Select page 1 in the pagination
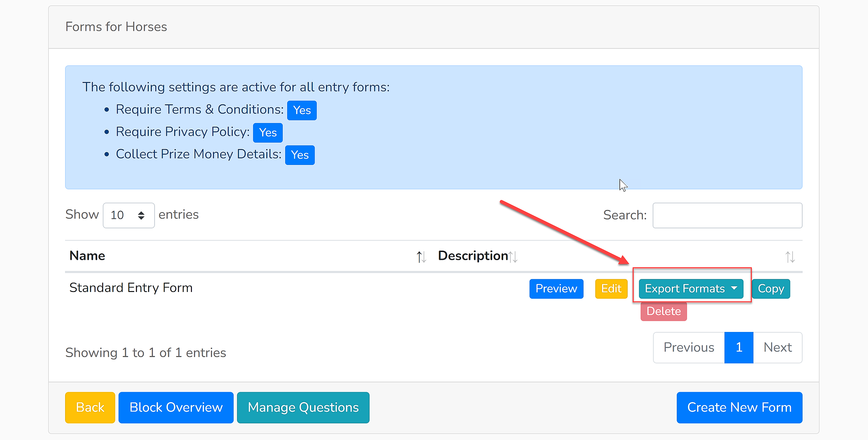 [x=739, y=348]
